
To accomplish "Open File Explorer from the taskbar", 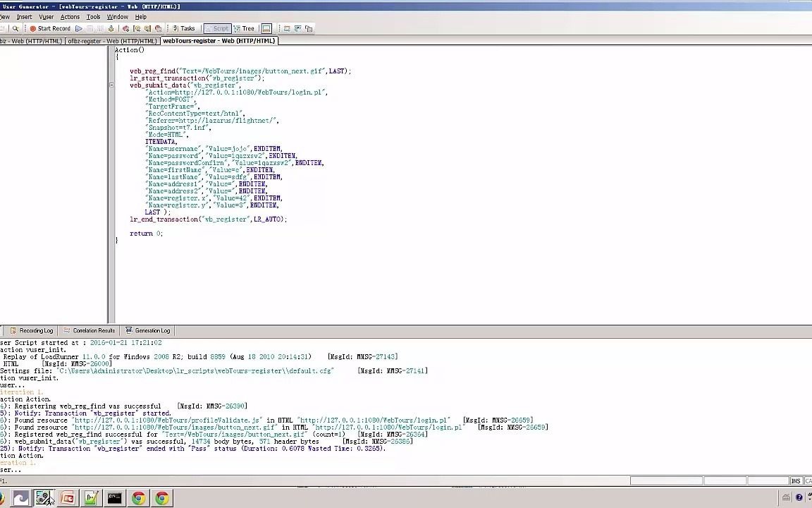I will (x=21, y=498).
